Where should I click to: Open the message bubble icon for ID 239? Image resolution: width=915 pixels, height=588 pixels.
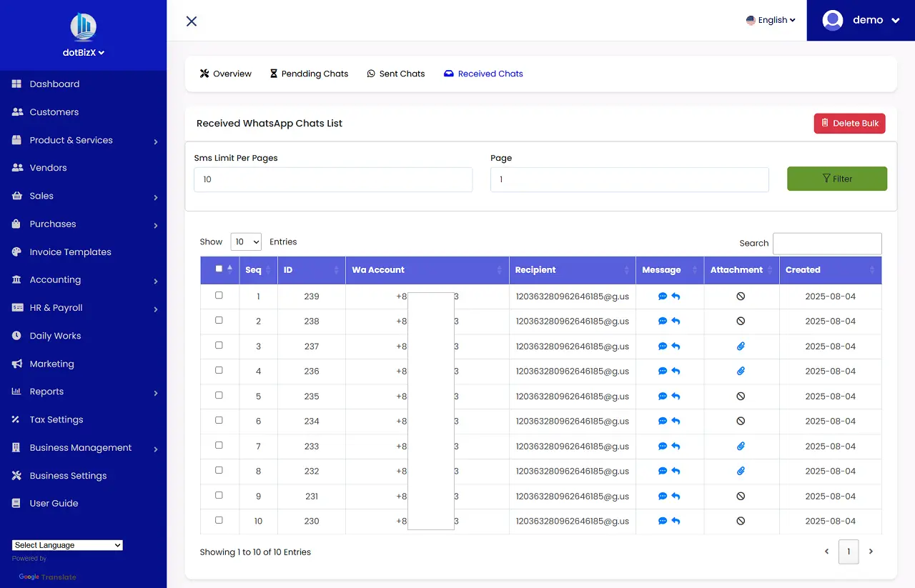(x=662, y=296)
